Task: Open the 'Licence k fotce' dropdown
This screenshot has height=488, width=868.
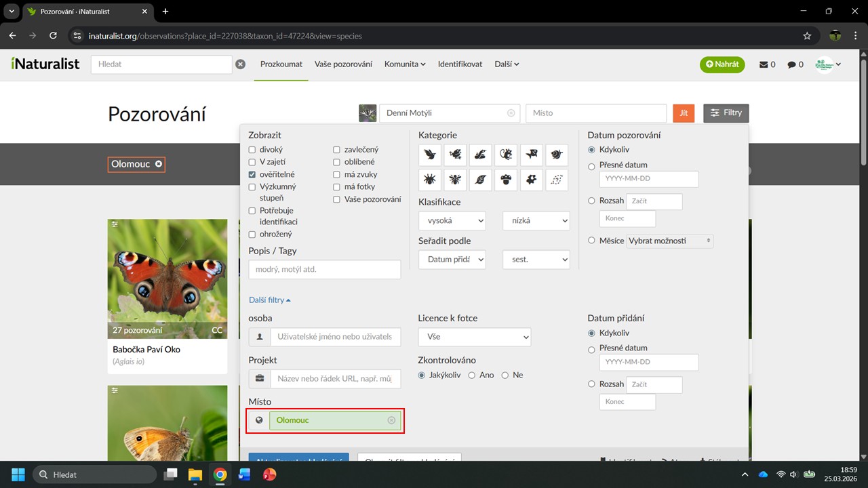Action: (x=475, y=337)
